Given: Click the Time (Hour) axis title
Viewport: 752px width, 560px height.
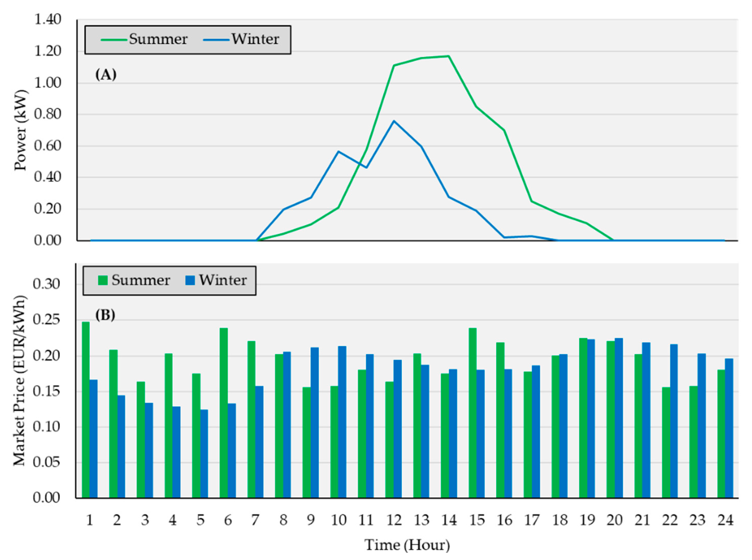Looking at the screenshot, I should tap(407, 545).
